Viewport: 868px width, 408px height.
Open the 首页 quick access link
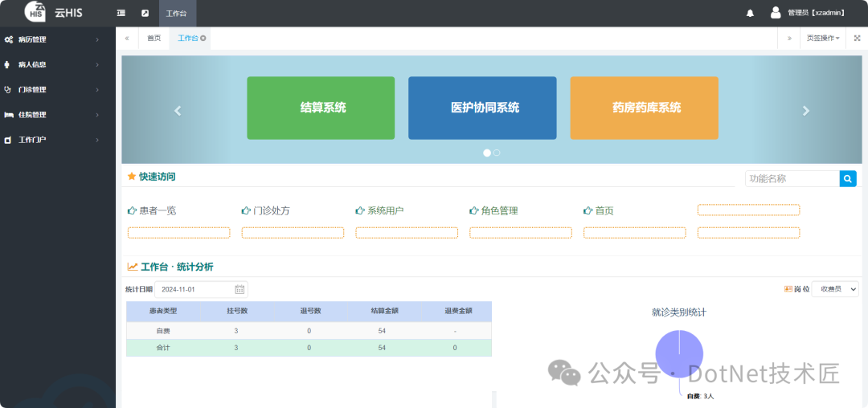pos(604,210)
